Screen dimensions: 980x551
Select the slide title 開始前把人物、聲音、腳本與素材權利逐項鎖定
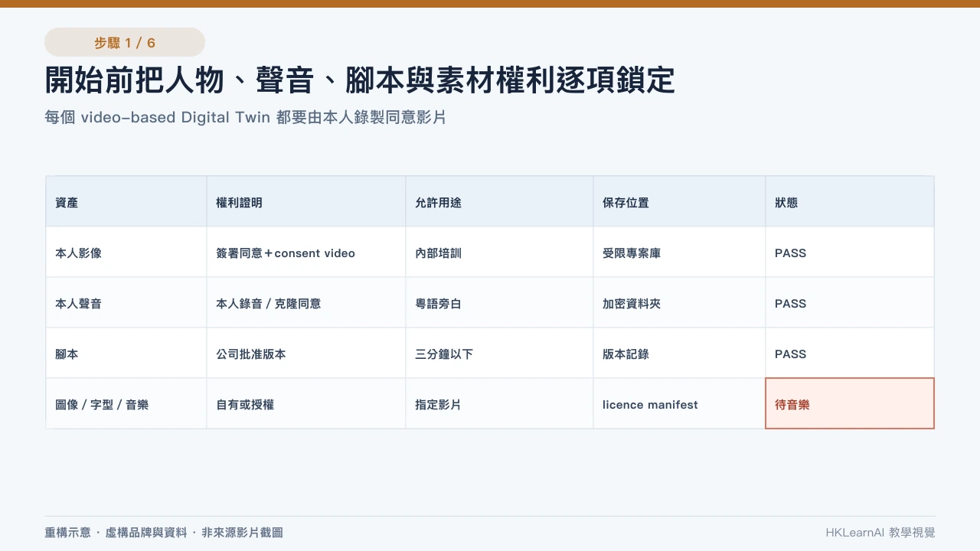tap(360, 80)
